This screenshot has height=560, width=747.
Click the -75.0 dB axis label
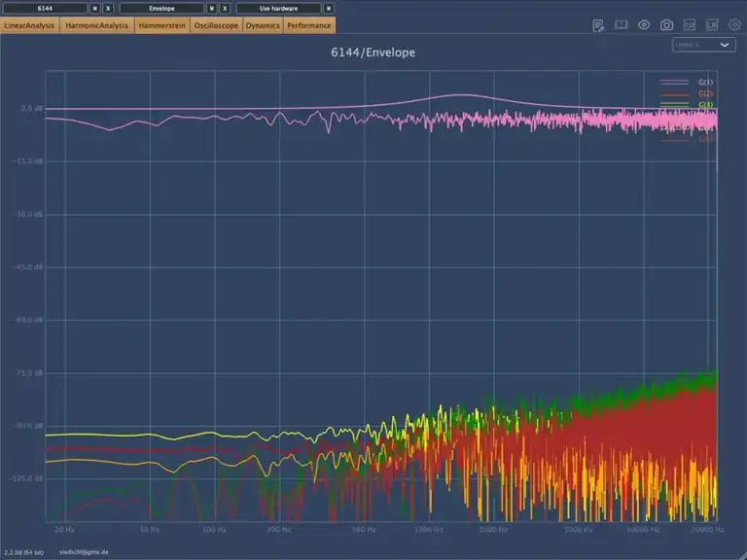coord(29,373)
